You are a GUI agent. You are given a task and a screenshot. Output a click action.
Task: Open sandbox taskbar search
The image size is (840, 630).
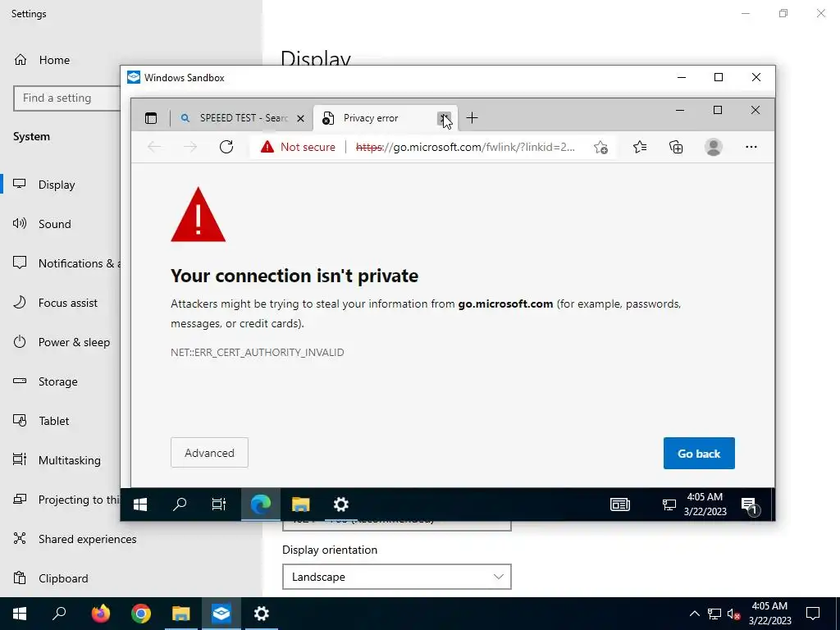click(x=180, y=504)
